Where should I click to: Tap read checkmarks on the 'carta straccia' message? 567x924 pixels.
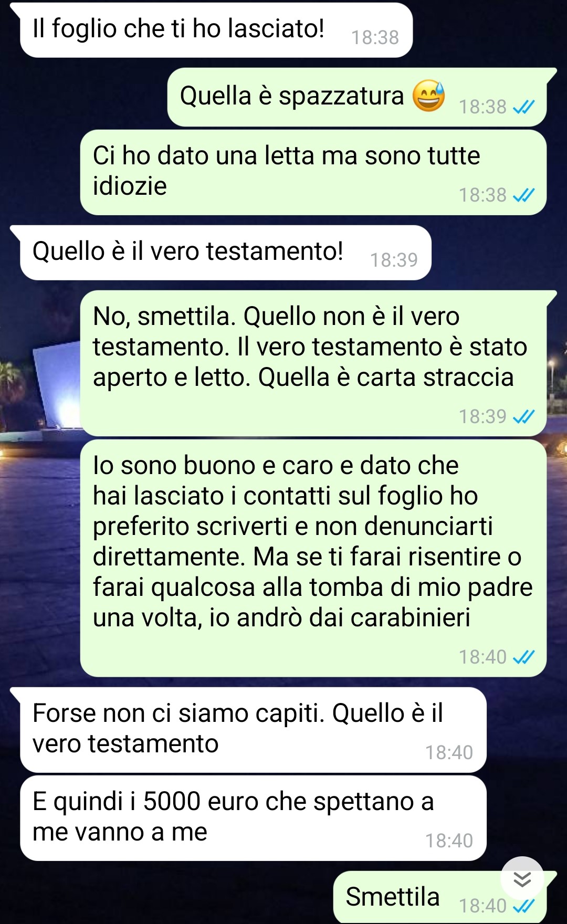point(523,417)
